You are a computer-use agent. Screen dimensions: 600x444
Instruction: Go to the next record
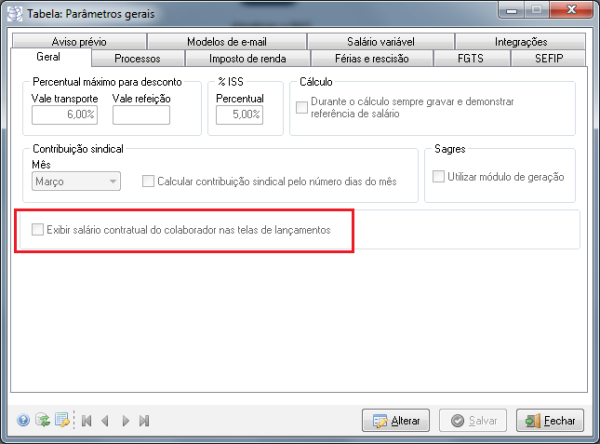pos(125,421)
